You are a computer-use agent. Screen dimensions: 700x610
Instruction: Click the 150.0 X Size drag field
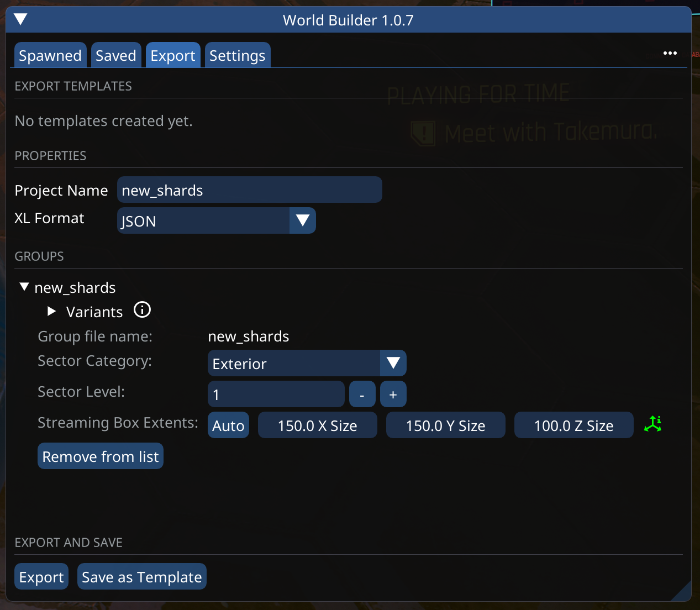point(317,425)
